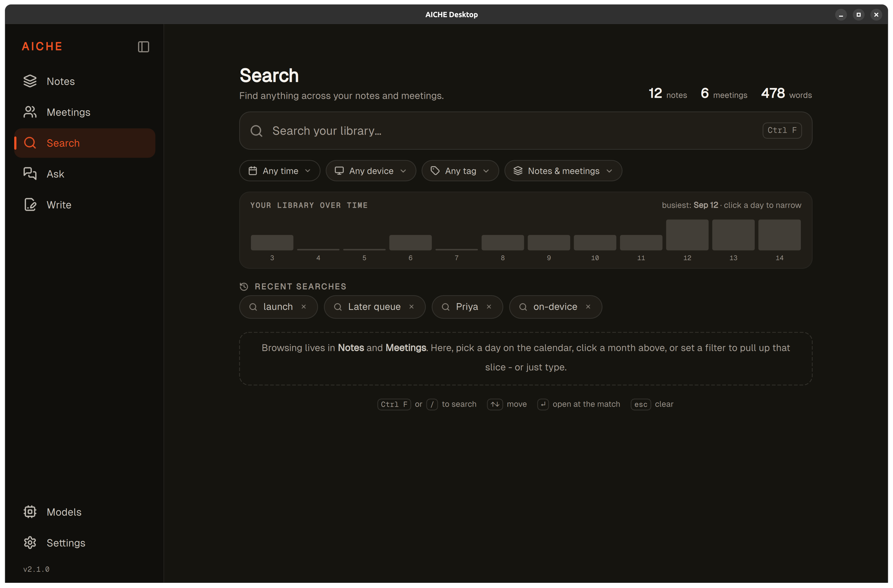Click the slash key hint
This screenshot has height=588, width=893.
coord(432,405)
